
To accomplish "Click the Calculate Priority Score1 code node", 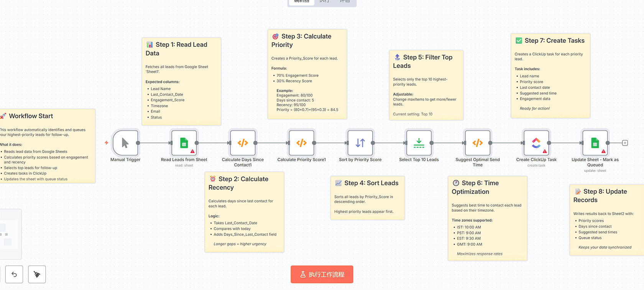I will coord(301,143).
